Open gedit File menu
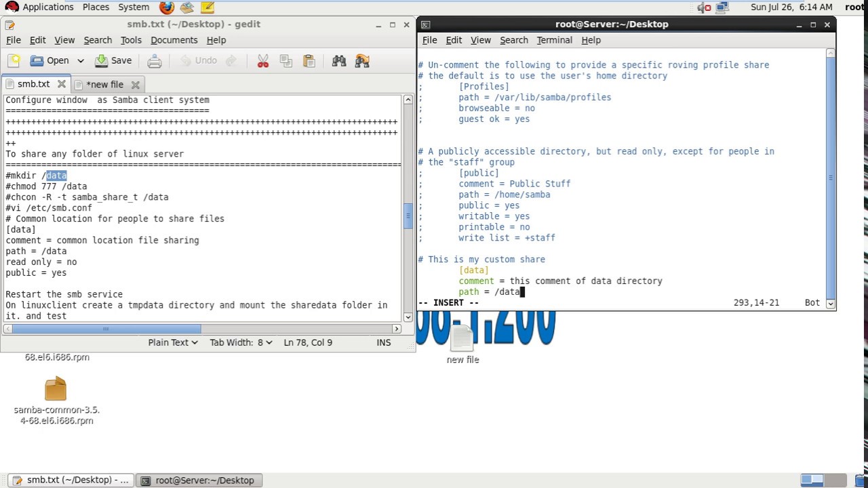This screenshot has height=488, width=868. 14,40
